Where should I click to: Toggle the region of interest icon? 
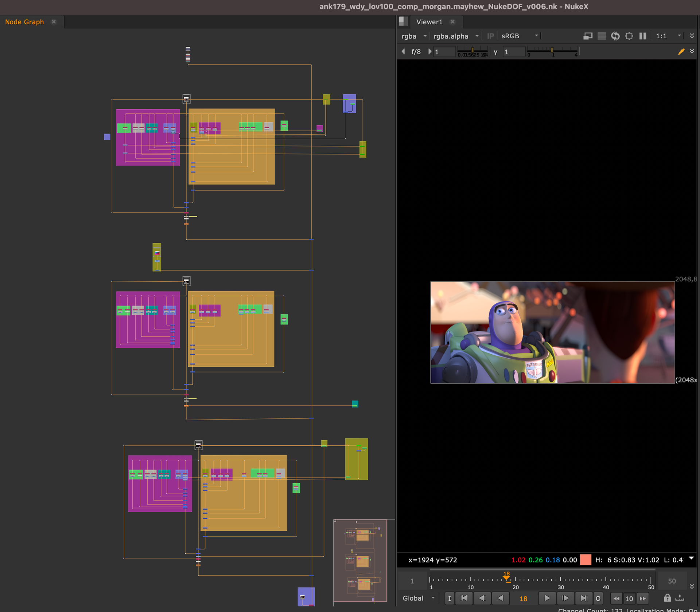(629, 36)
